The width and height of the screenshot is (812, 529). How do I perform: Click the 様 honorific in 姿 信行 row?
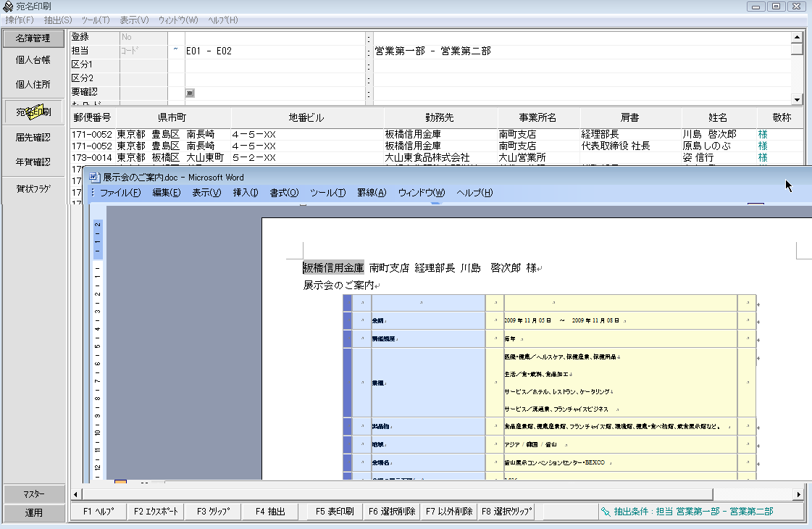pyautogui.click(x=762, y=157)
